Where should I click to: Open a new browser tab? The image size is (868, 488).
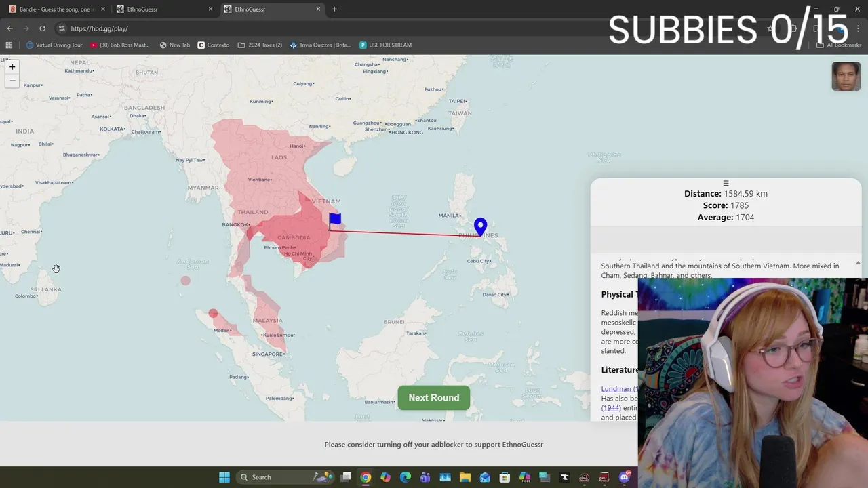pos(334,9)
